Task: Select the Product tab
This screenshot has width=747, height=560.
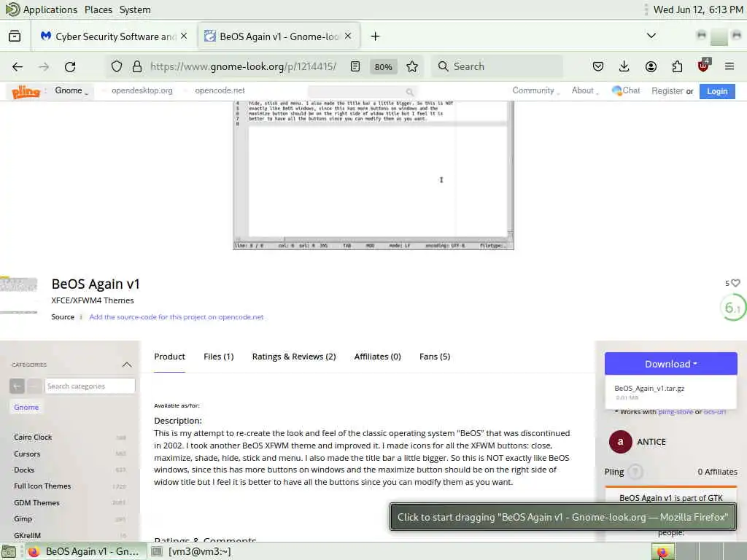Action: pyautogui.click(x=169, y=357)
